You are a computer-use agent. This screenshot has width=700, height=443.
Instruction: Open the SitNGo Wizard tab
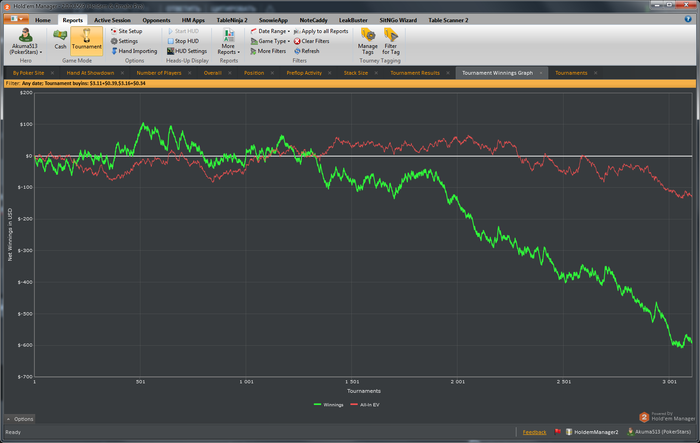tap(398, 20)
